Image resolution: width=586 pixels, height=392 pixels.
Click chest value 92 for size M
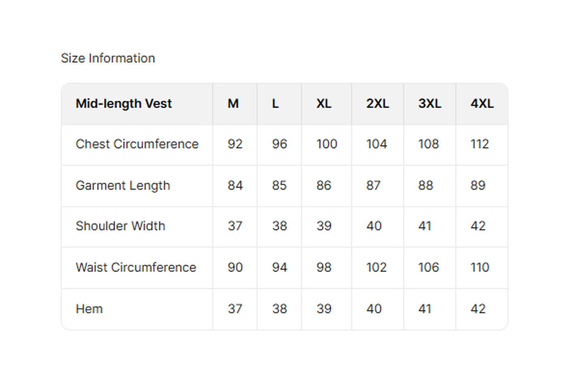click(x=235, y=144)
